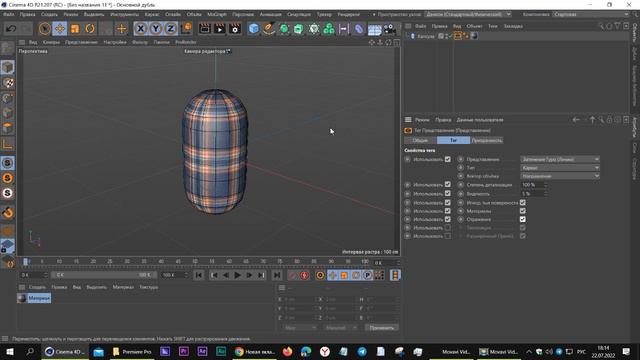Select the Move tool

[x=60, y=29]
